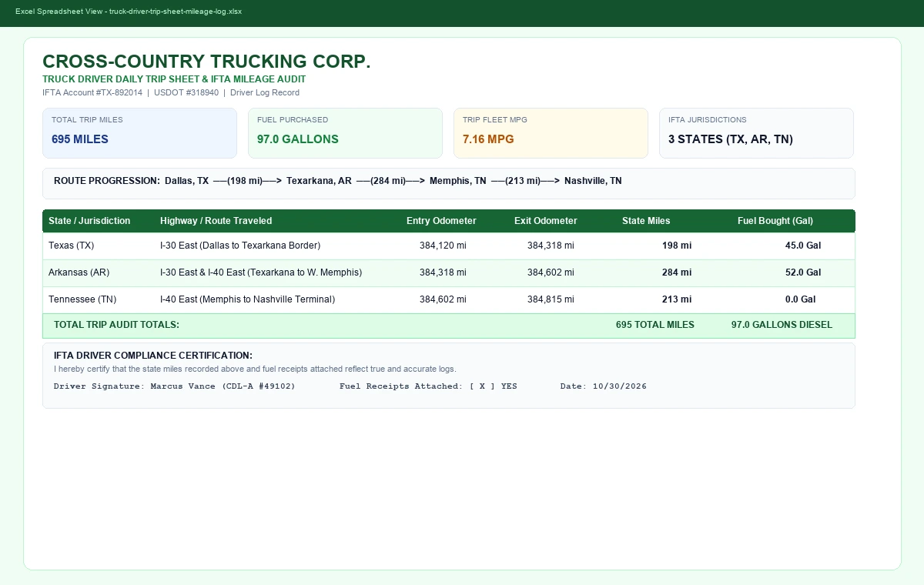
Task: Click the Total Trip Miles card label
Action: 87,120
